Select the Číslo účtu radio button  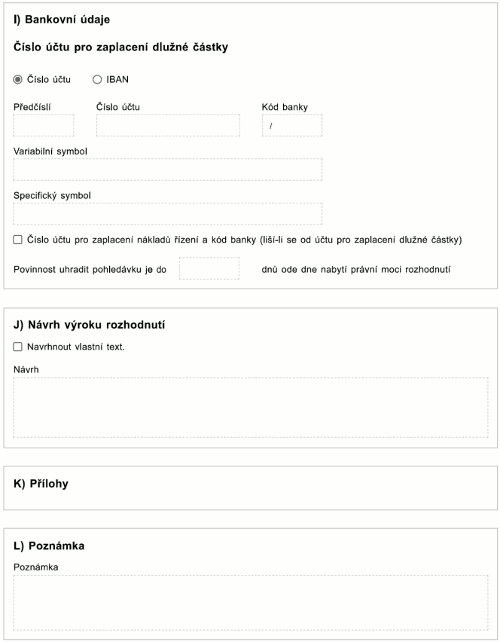18,79
